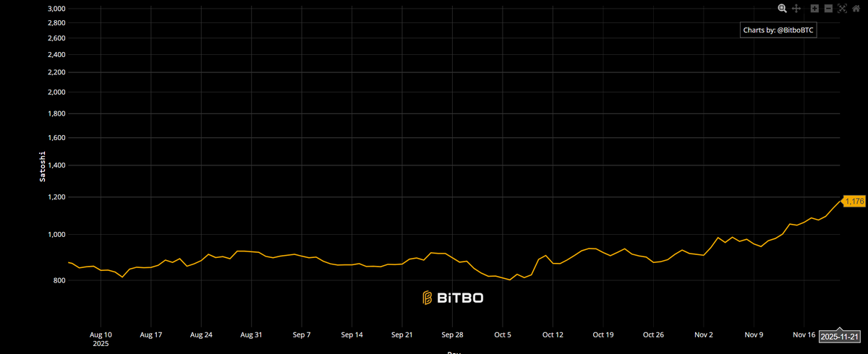Select the Zoom tool in chart modebar
Screen dimensions: 868x354
point(782,9)
